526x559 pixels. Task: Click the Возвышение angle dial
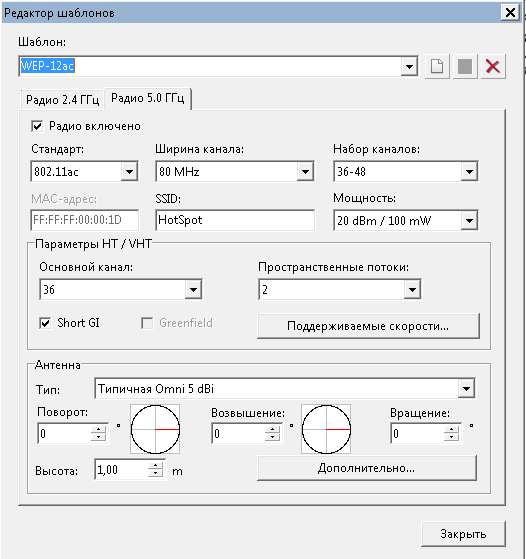[x=326, y=429]
